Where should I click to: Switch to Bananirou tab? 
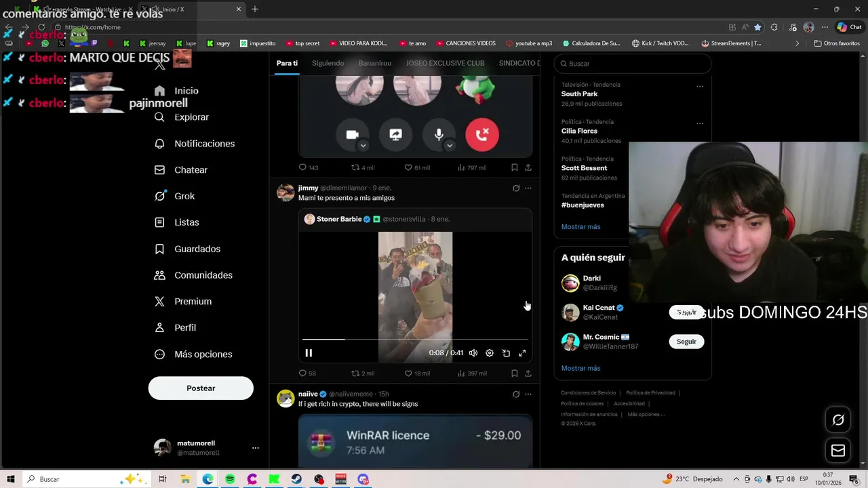[x=375, y=63]
